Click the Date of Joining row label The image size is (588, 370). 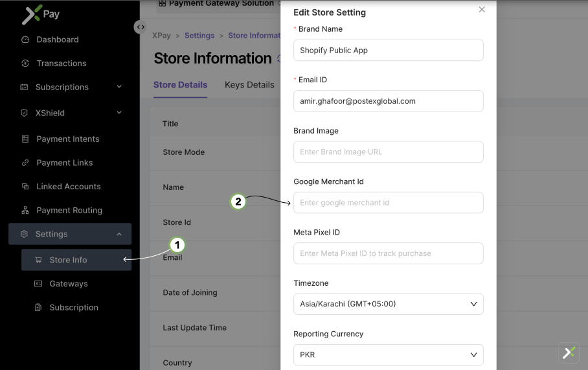[190, 292]
